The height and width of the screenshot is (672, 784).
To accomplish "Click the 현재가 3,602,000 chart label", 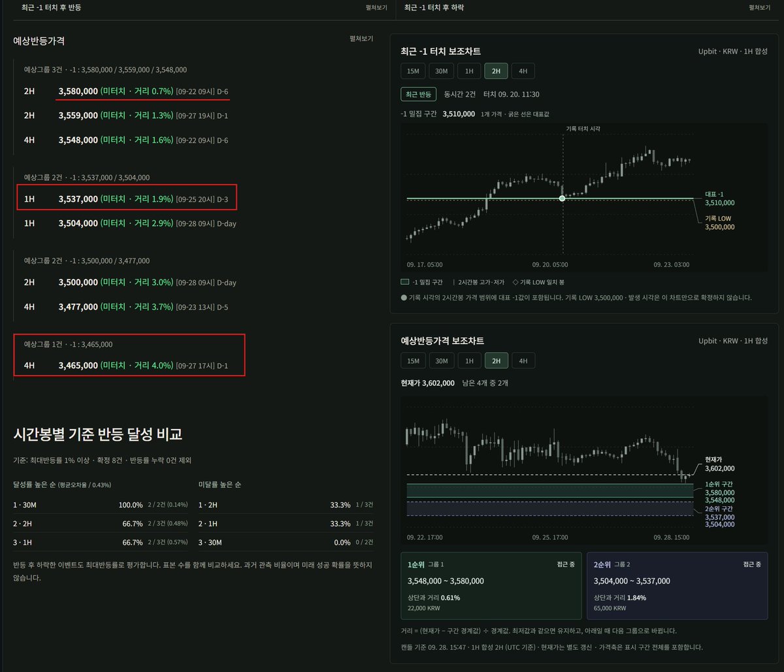I will point(720,464).
